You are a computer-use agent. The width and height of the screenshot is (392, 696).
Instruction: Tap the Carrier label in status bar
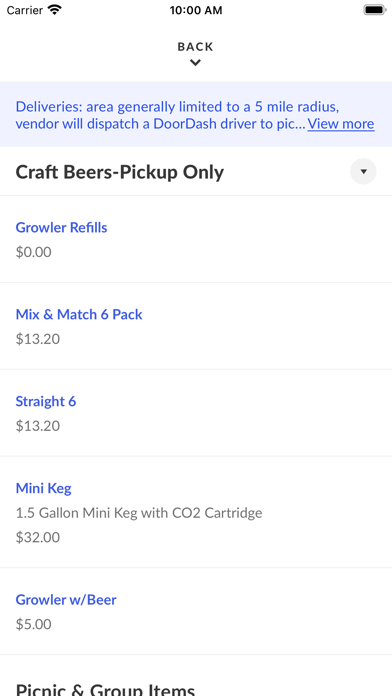pyautogui.click(x=25, y=10)
